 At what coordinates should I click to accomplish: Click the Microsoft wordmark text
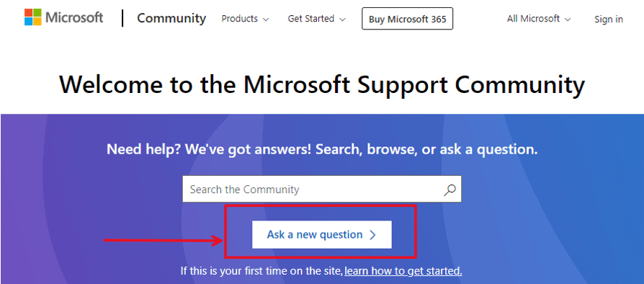(x=74, y=18)
